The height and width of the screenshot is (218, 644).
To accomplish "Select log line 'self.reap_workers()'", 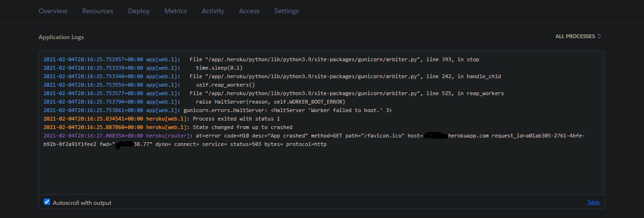I will (x=149, y=85).
